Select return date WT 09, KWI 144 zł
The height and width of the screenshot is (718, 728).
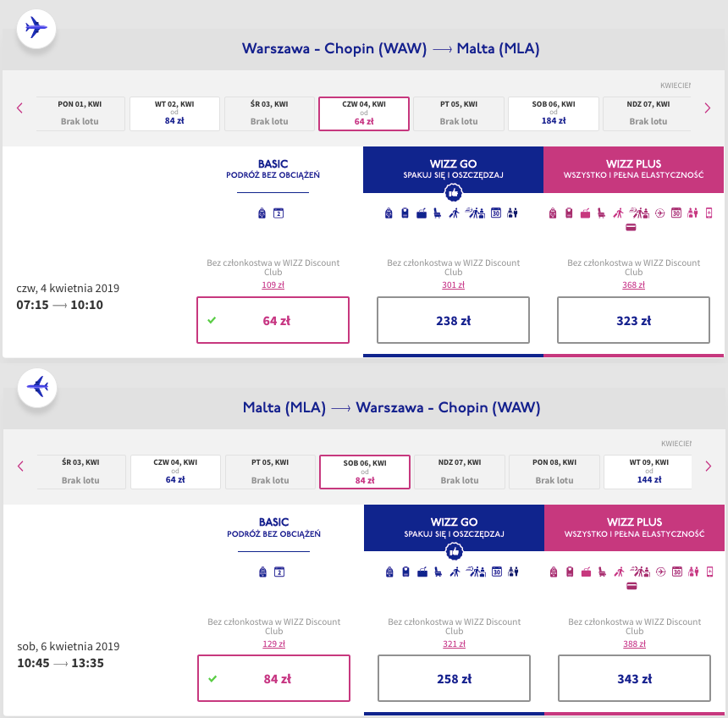[648, 472]
